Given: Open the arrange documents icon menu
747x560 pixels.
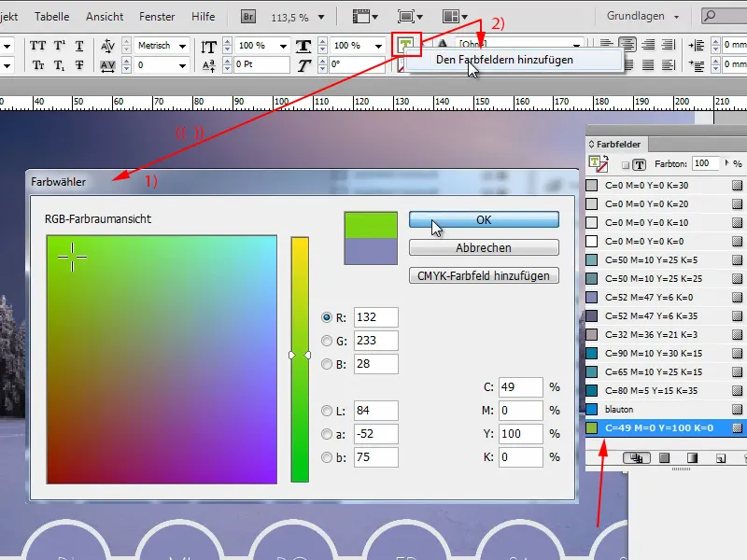Looking at the screenshot, I should pos(455,17).
